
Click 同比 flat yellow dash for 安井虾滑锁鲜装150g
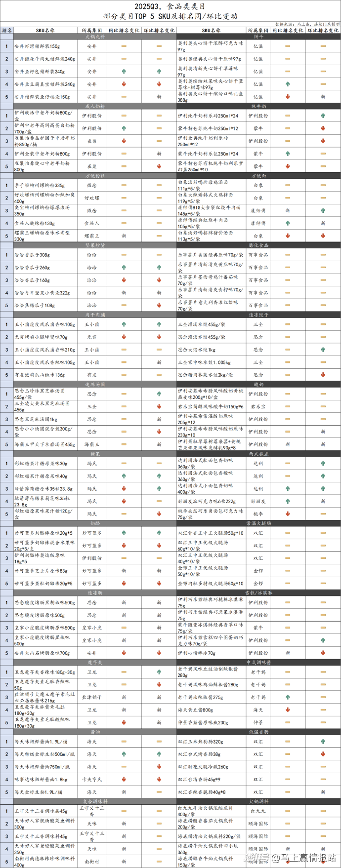[x=124, y=46]
